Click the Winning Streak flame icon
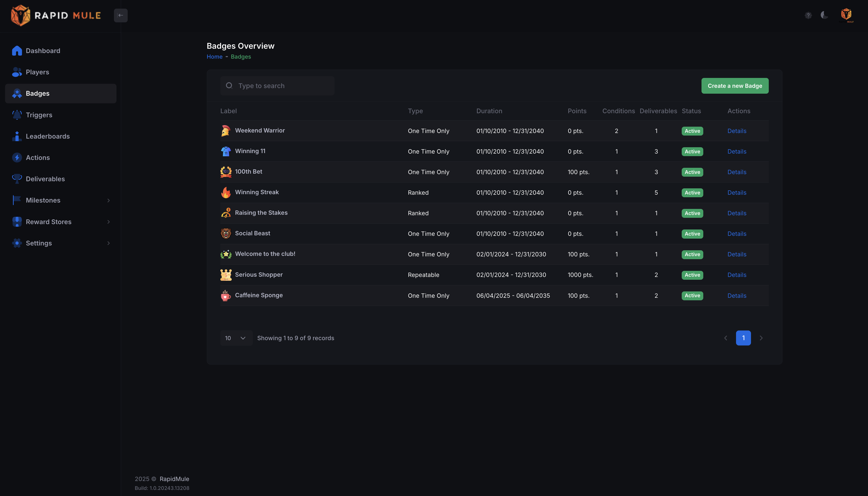The height and width of the screenshot is (496, 868). pos(226,192)
